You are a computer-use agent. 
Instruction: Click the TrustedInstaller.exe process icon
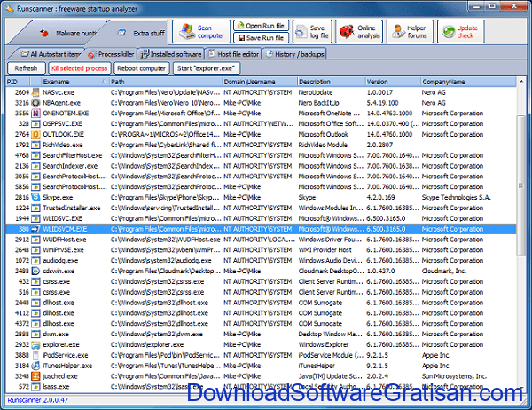pyautogui.click(x=35, y=208)
